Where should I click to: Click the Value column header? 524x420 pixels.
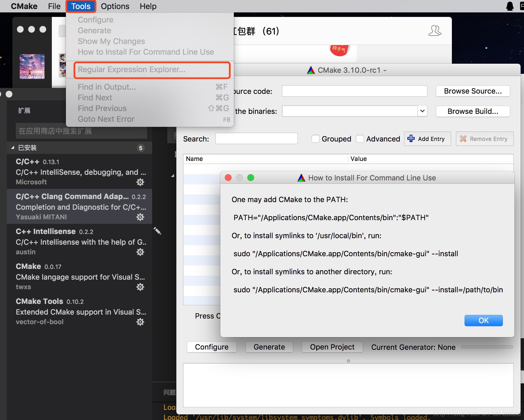click(430, 159)
